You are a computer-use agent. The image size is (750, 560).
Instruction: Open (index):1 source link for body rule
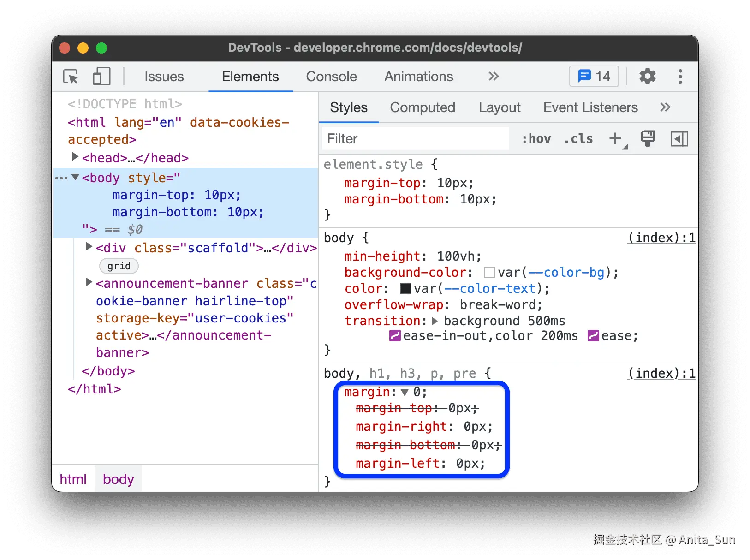pyautogui.click(x=662, y=238)
